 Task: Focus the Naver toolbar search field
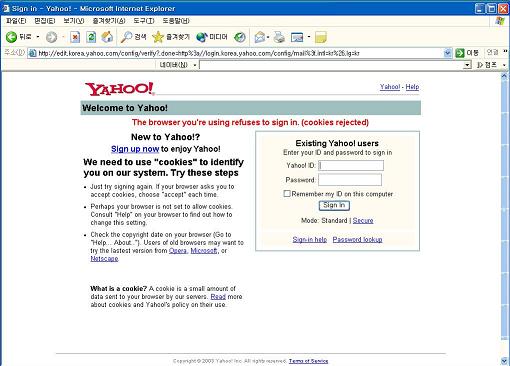click(332, 65)
